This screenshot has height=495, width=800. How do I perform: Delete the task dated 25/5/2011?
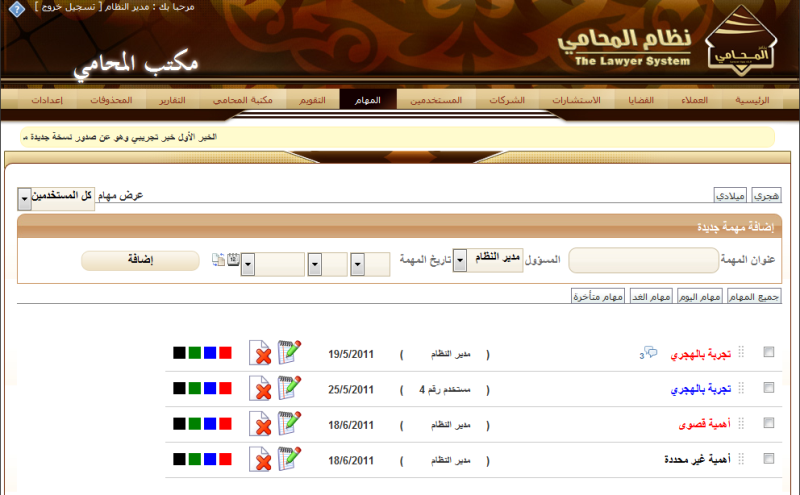tap(262, 387)
